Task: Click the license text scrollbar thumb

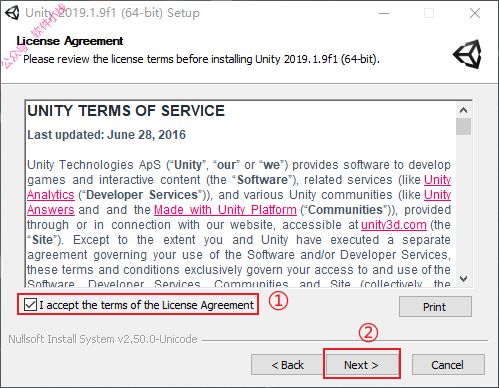Action: (x=464, y=126)
